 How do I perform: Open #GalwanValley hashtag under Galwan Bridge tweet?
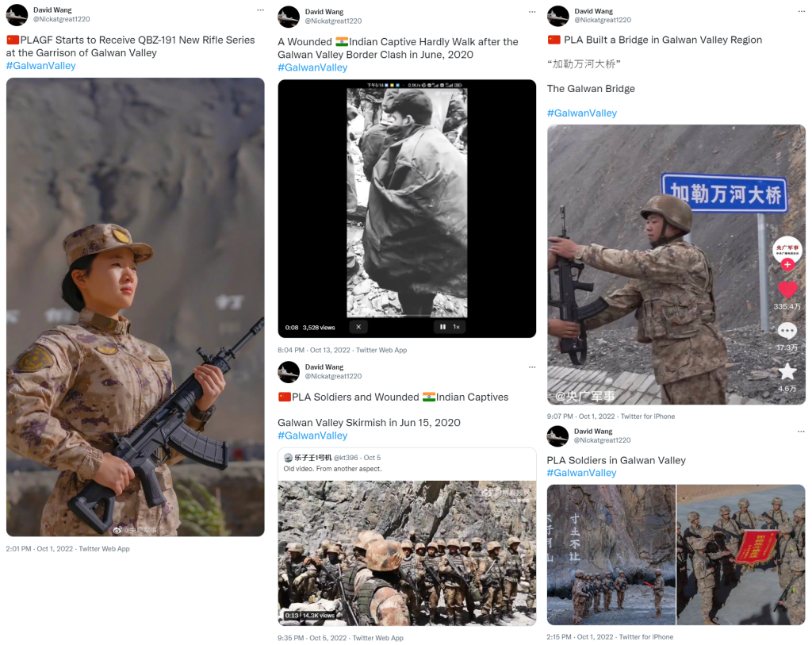[582, 113]
